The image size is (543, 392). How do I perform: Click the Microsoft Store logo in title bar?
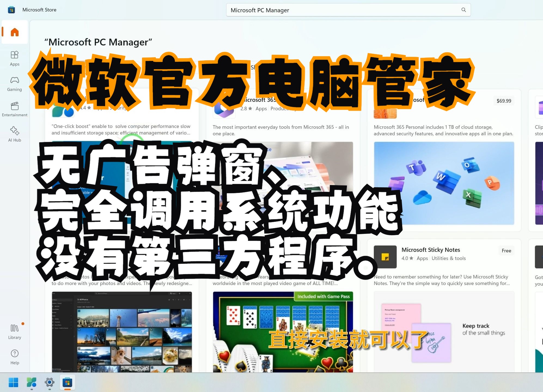coord(11,10)
